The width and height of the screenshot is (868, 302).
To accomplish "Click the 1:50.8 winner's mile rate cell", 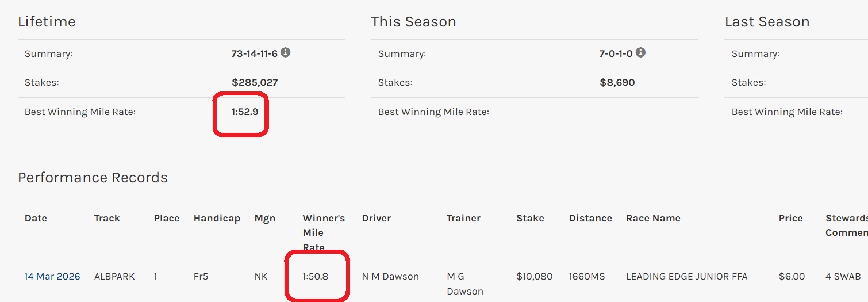I will (315, 277).
